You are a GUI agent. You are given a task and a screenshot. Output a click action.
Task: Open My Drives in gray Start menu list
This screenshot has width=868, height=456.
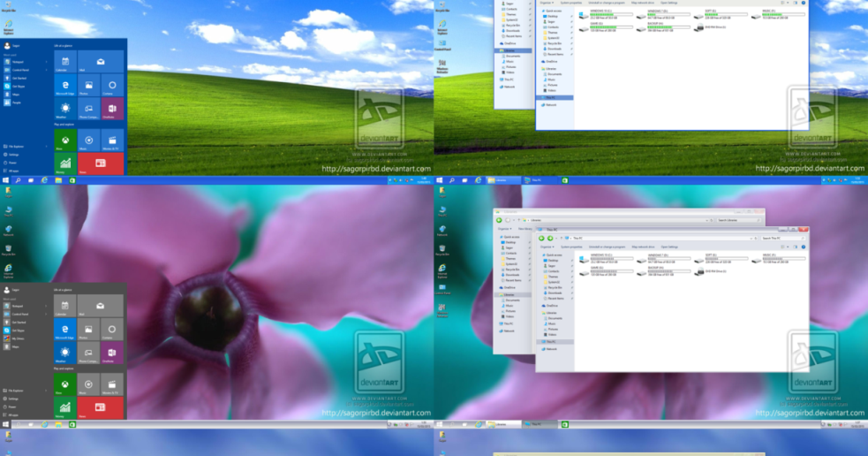point(14,338)
